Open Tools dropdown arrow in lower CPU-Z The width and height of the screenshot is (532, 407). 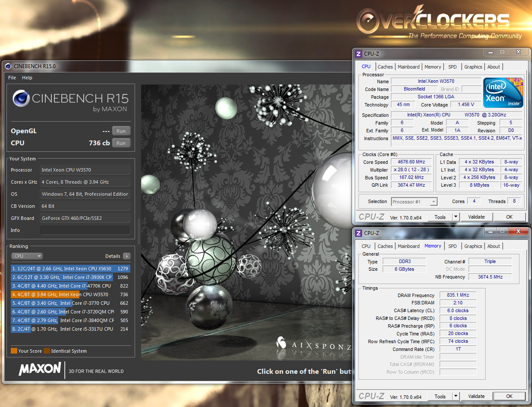pyautogui.click(x=456, y=396)
